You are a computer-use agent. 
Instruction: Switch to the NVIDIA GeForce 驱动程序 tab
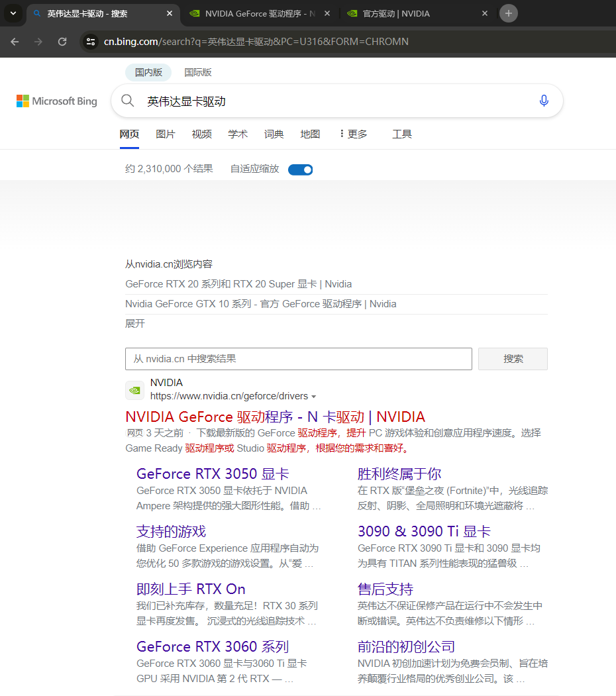coord(260,14)
